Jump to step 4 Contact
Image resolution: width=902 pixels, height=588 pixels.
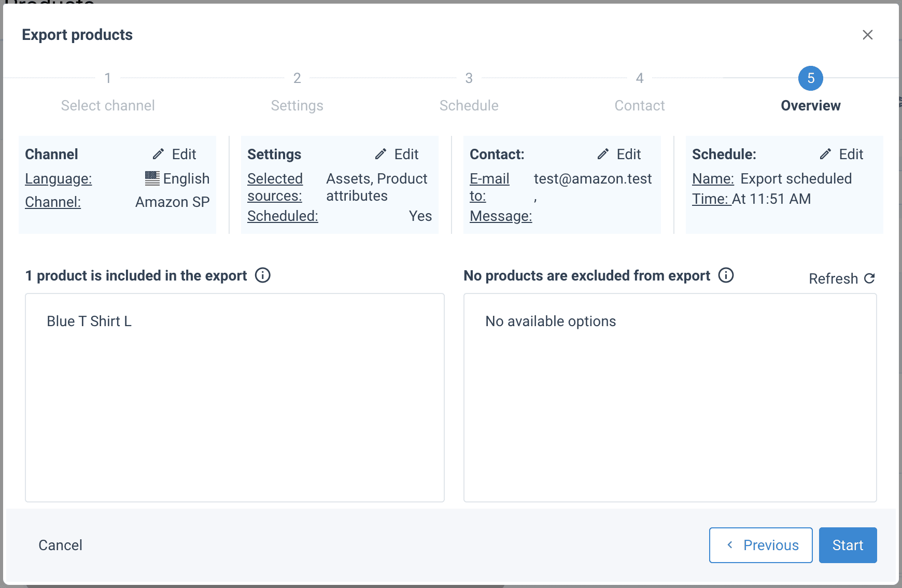pyautogui.click(x=640, y=78)
